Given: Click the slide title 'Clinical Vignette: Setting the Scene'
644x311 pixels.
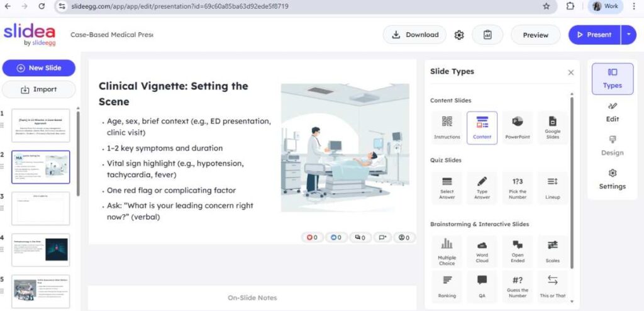Looking at the screenshot, I should click(x=174, y=94).
